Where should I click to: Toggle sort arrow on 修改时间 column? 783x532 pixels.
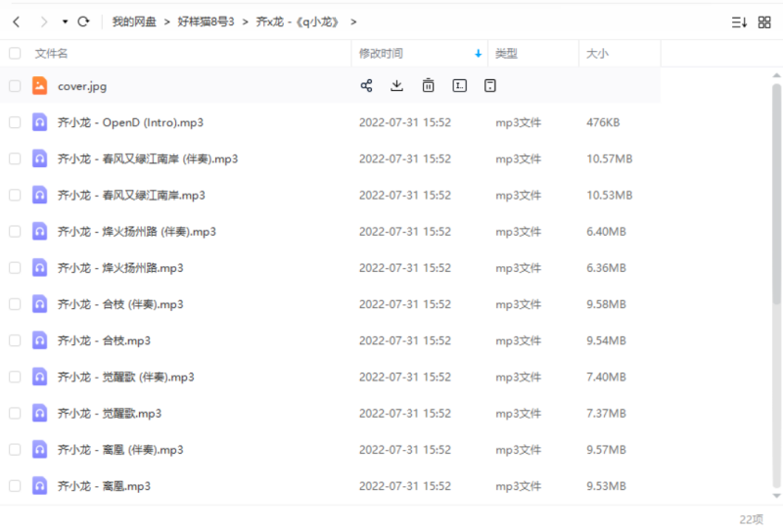pyautogui.click(x=478, y=54)
